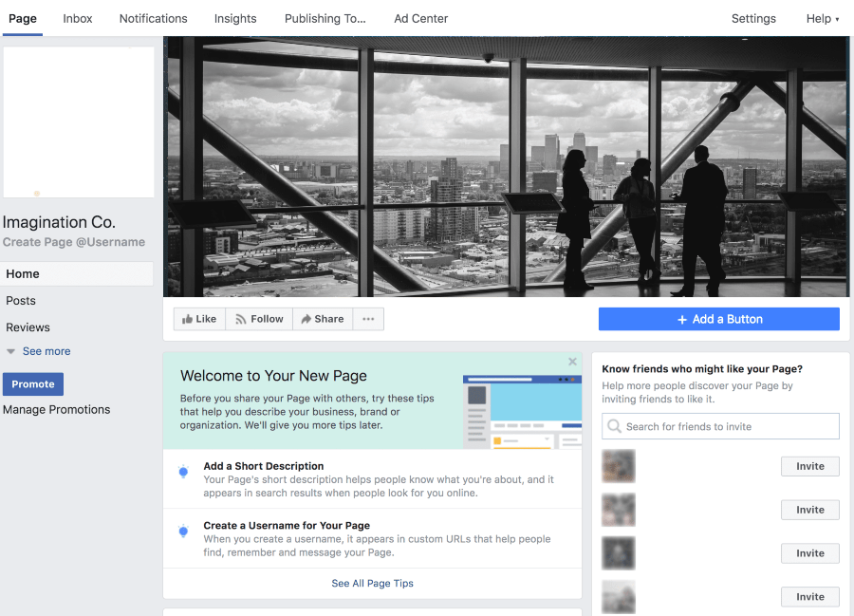The height and width of the screenshot is (616, 854).
Task: Click the Share arrow button
Action: [x=323, y=319]
